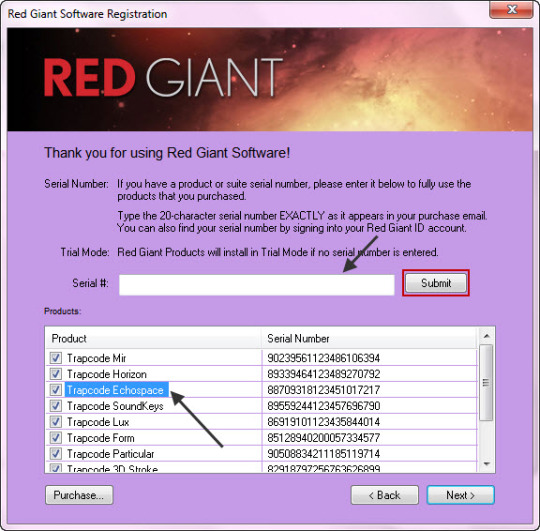This screenshot has width=540, height=531.
Task: Toggle the Trapcode Echospace checkbox
Action: [x=56, y=390]
